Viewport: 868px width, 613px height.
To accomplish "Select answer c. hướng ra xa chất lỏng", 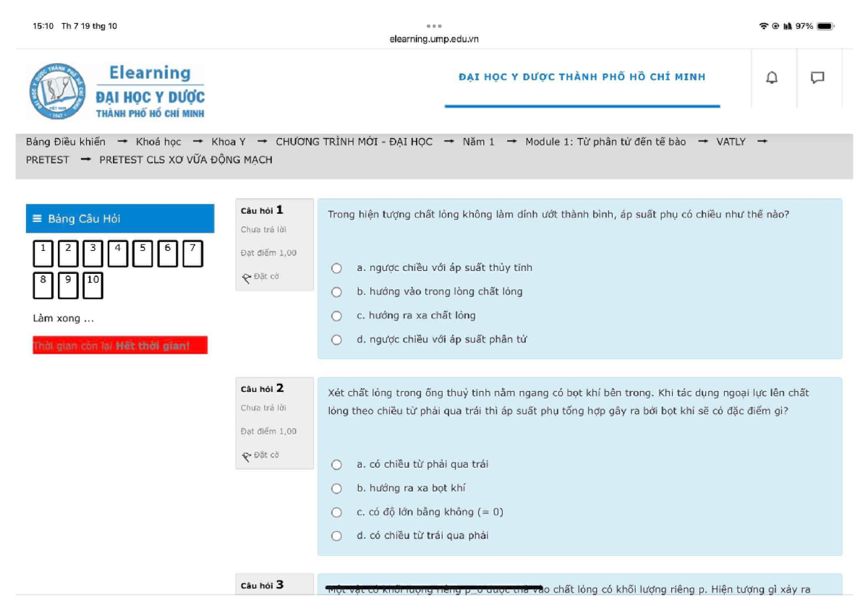I will [x=336, y=316].
